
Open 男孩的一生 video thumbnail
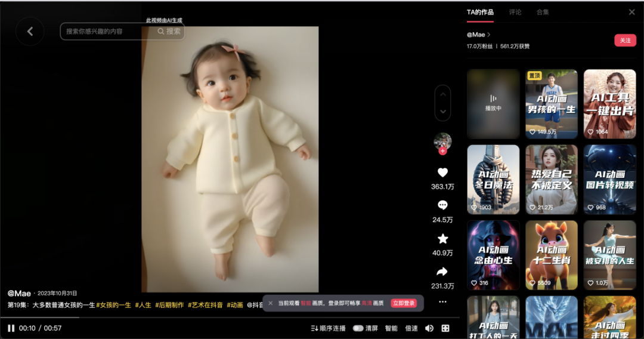[x=552, y=104]
